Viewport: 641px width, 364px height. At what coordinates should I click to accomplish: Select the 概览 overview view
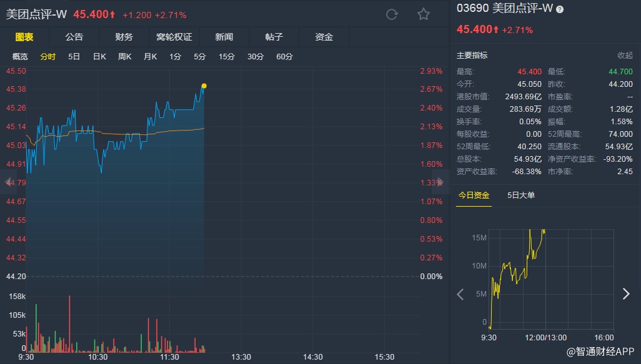[x=21, y=57]
